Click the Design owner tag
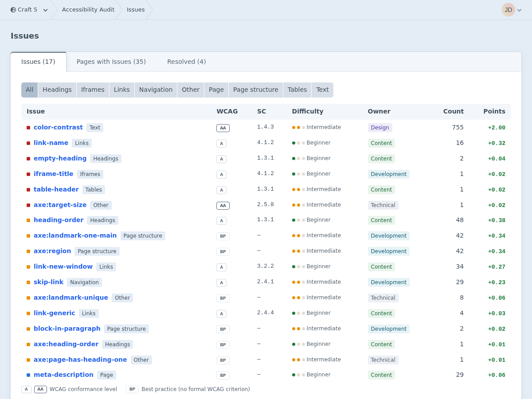Screen dimensions: 532x399 [x=380, y=128]
